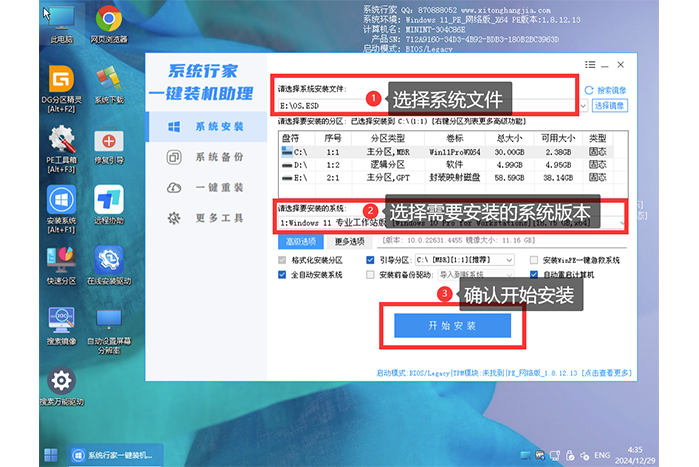Switch to the 更多选项 tab
Image resolution: width=699 pixels, height=467 pixels.
[350, 242]
